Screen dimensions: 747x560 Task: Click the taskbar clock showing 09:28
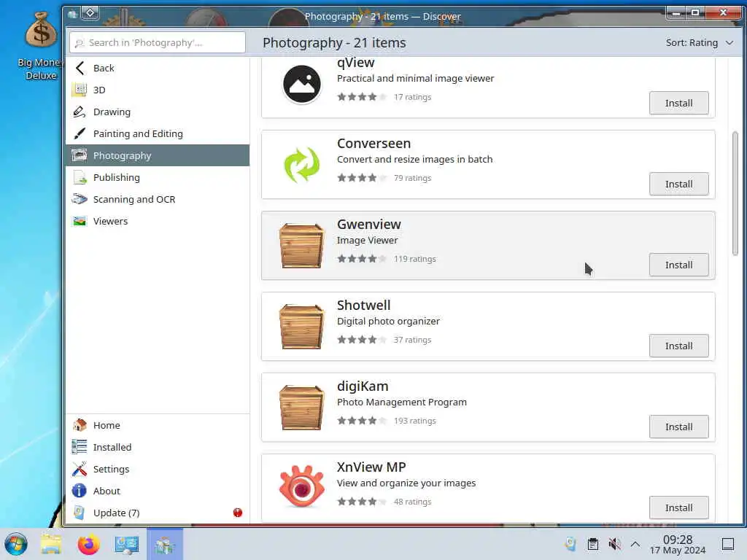[x=678, y=544]
